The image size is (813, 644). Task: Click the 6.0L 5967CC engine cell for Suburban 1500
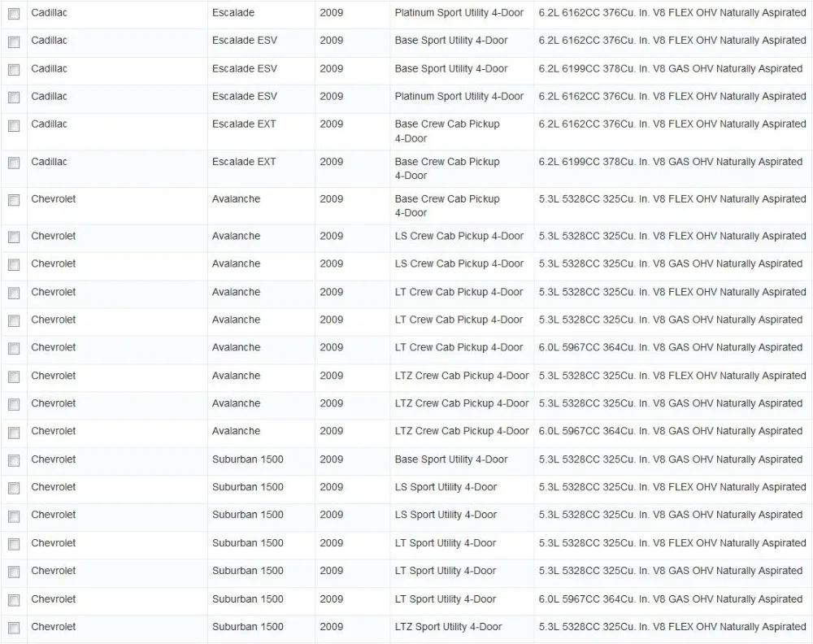(671, 599)
